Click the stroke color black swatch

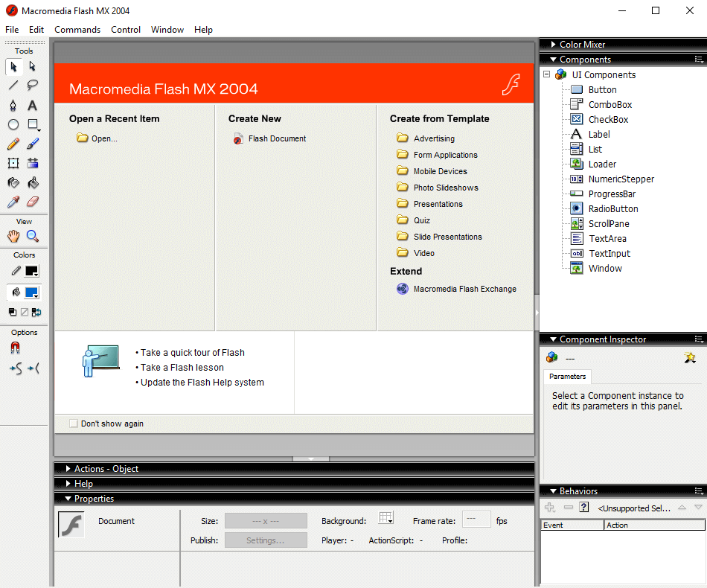pyautogui.click(x=31, y=270)
